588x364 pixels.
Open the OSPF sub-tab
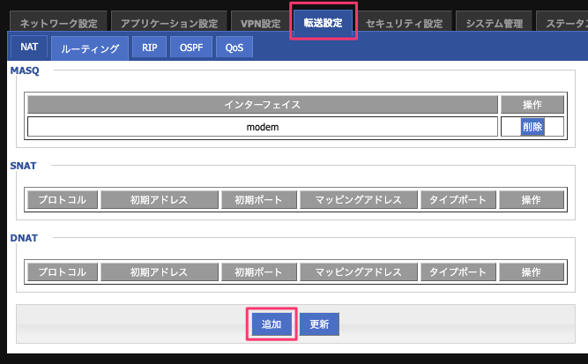(191, 48)
